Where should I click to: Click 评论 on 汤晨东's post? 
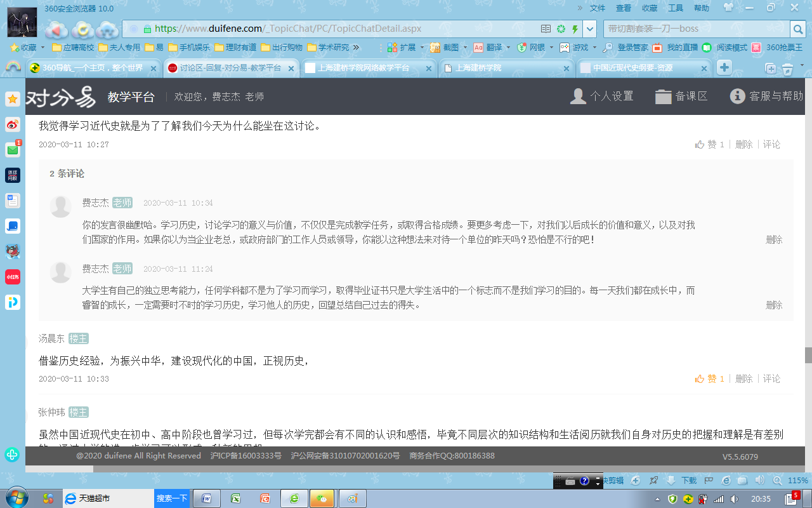point(772,378)
